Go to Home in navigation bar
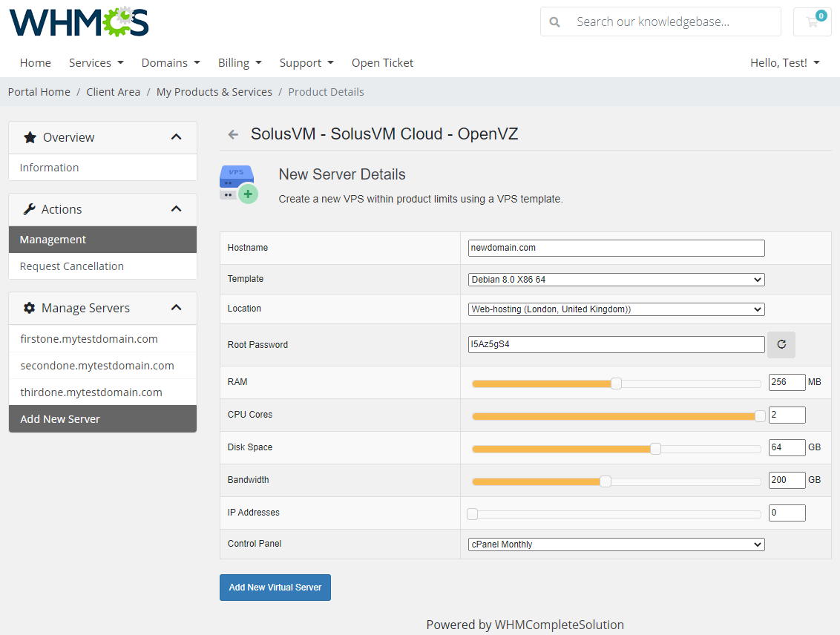The width and height of the screenshot is (840, 635). pos(36,63)
